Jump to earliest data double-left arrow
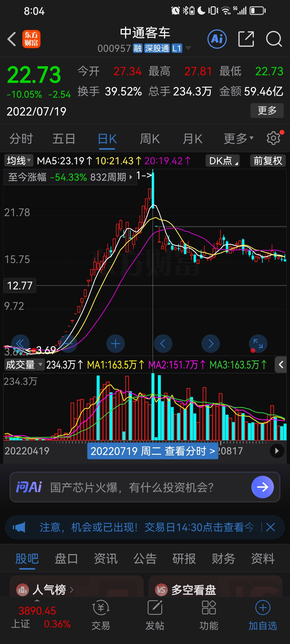 pyautogui.click(x=20, y=343)
